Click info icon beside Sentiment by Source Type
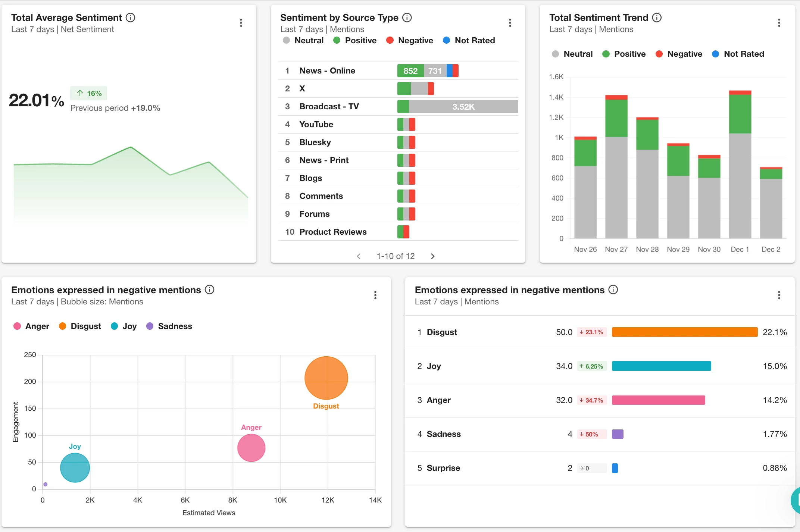Image resolution: width=800 pixels, height=532 pixels. (407, 18)
